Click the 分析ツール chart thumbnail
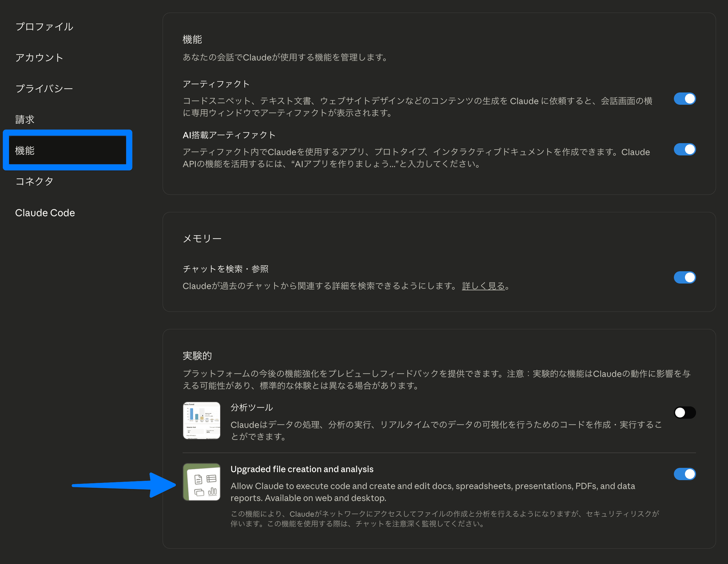This screenshot has width=728, height=564. coord(202,421)
